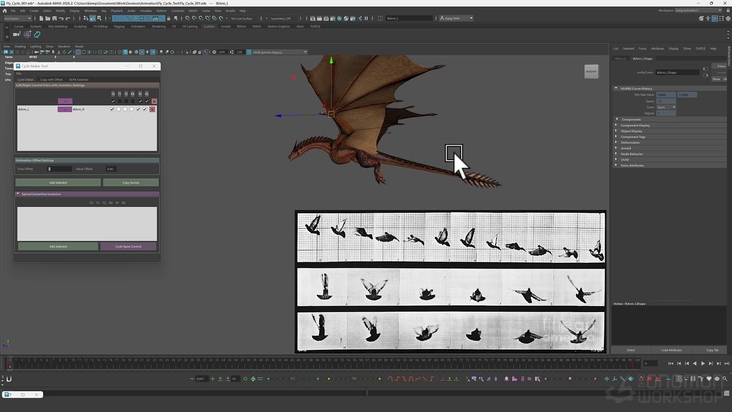Adjust the Time Offset slider
This screenshot has width=732, height=412.
pyautogui.click(x=60, y=169)
